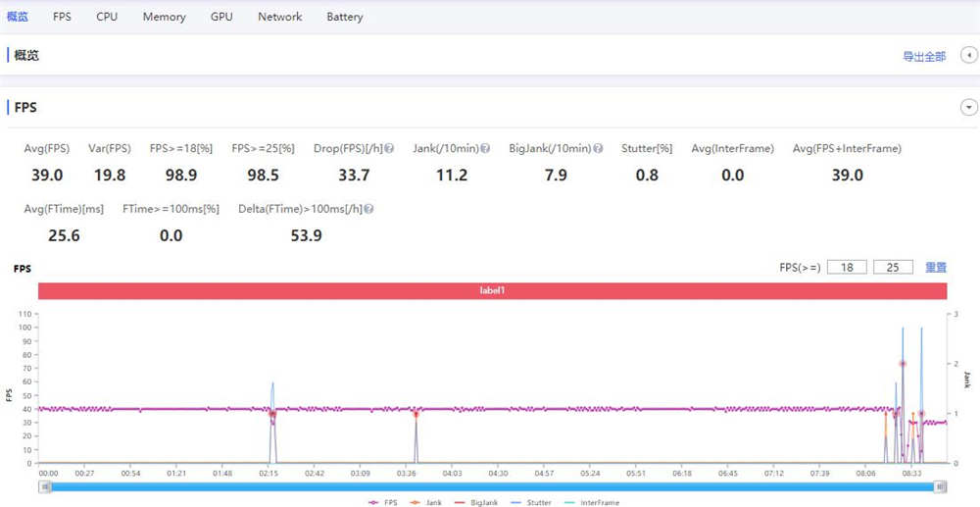The width and height of the screenshot is (980, 507).
Task: Click the left handle of timeline range slider
Action: point(45,487)
